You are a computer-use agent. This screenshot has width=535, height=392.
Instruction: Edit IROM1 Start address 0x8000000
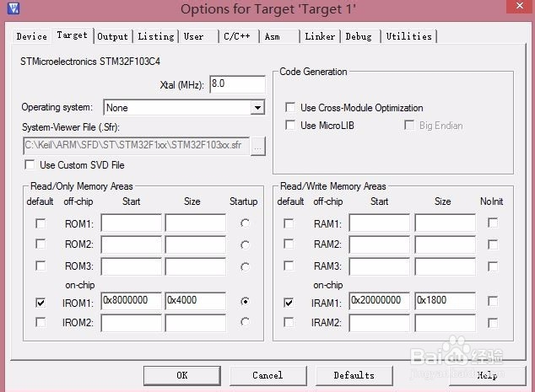[x=132, y=301]
